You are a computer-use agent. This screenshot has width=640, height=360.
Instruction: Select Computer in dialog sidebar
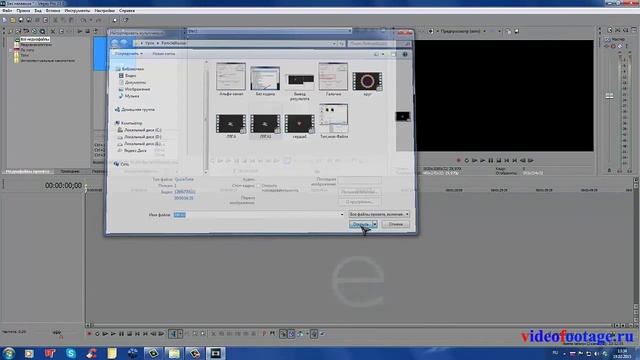[129, 123]
